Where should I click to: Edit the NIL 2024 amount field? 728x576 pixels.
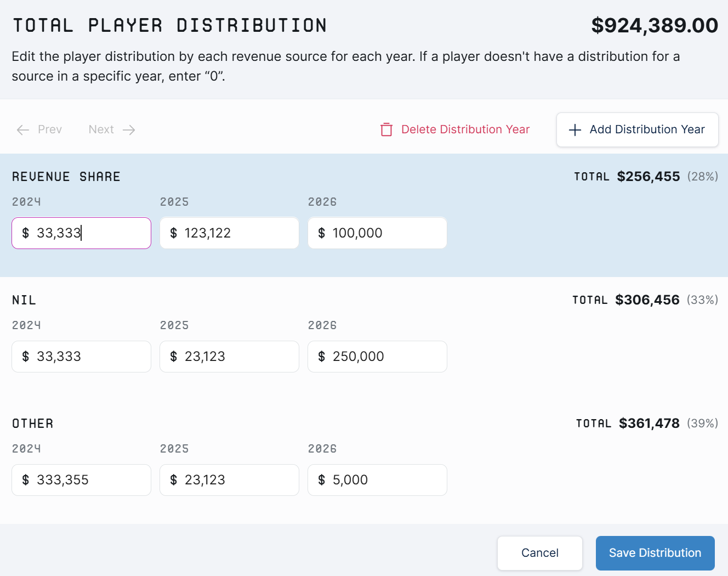point(81,357)
